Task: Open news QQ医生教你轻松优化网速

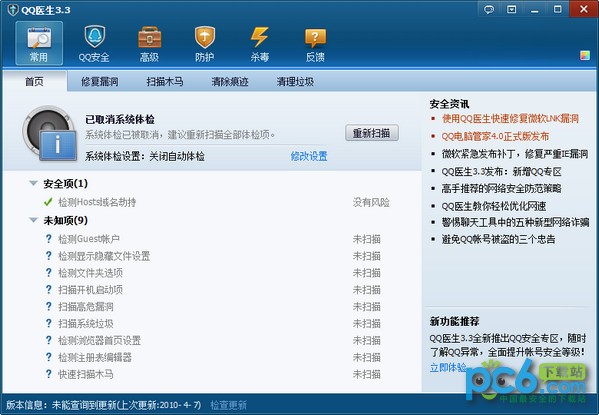Action: (494, 206)
